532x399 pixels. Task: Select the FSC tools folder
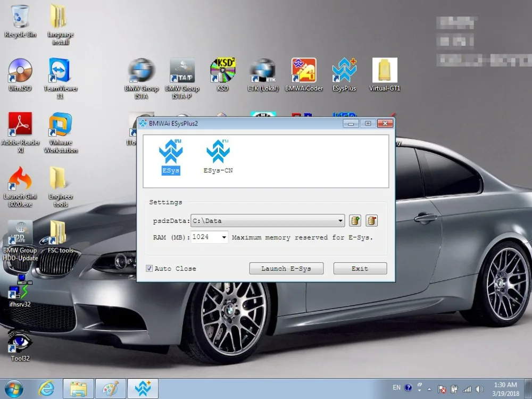[61, 237]
